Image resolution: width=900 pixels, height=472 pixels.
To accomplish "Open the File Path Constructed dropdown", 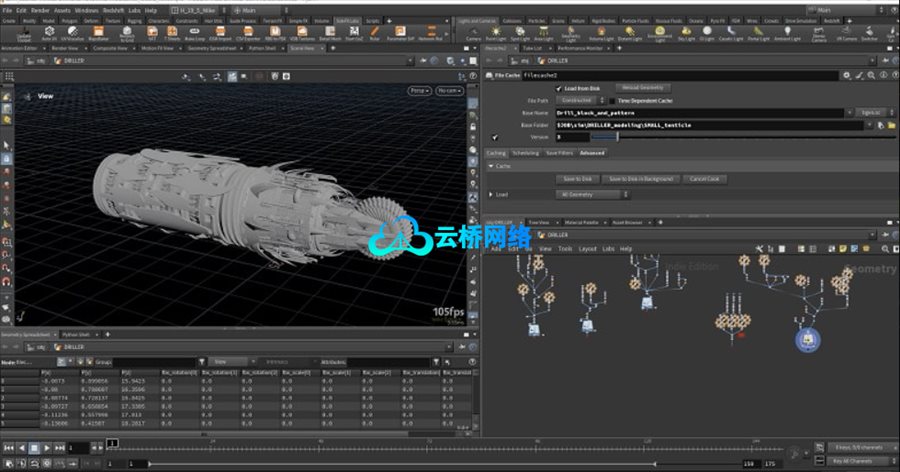I will (578, 100).
